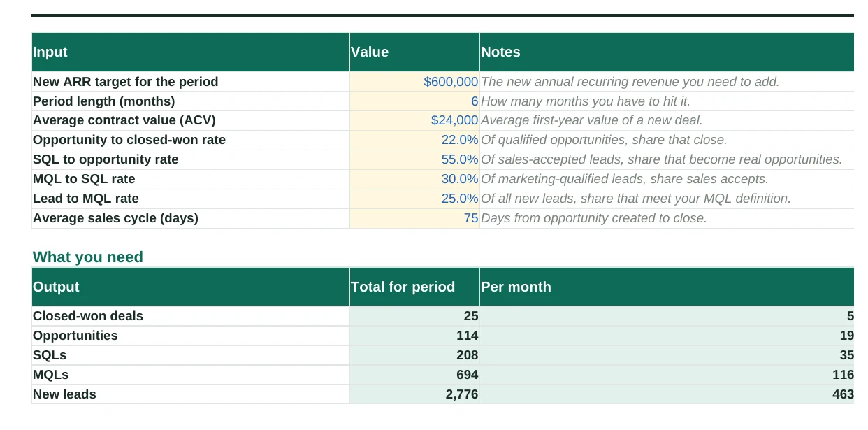
Task: Click the 'Per month' column header
Action: 667,287
